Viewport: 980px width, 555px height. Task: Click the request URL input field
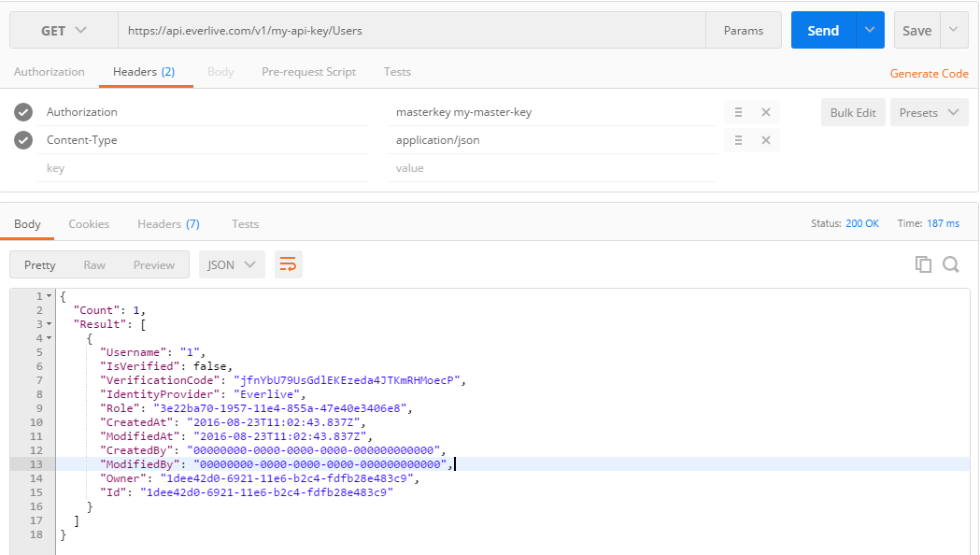411,31
